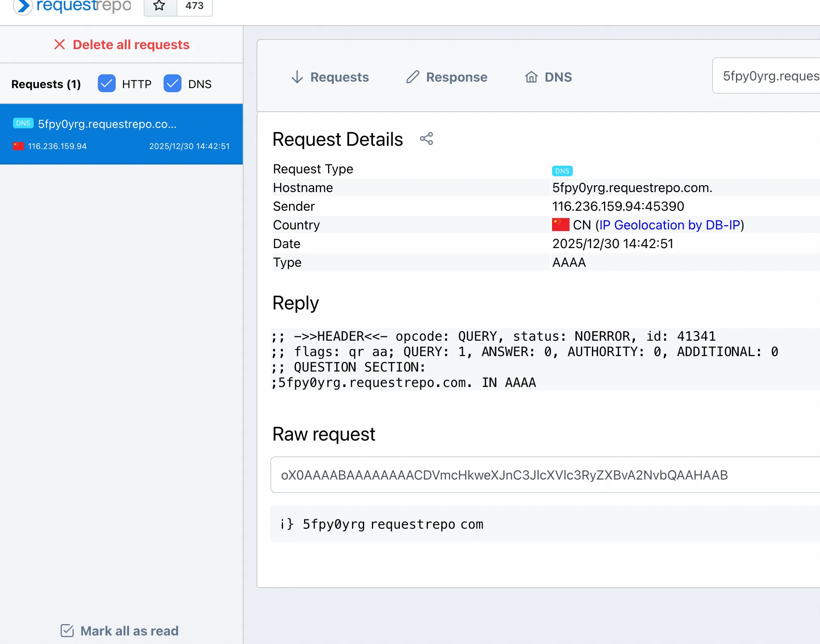The width and height of the screenshot is (820, 644).
Task: Uncheck the HTTP filter checkbox
Action: [x=107, y=84]
